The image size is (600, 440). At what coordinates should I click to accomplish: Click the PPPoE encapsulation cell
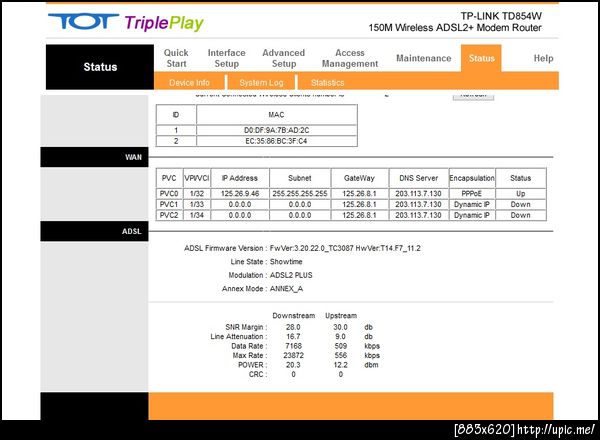[x=472, y=194]
